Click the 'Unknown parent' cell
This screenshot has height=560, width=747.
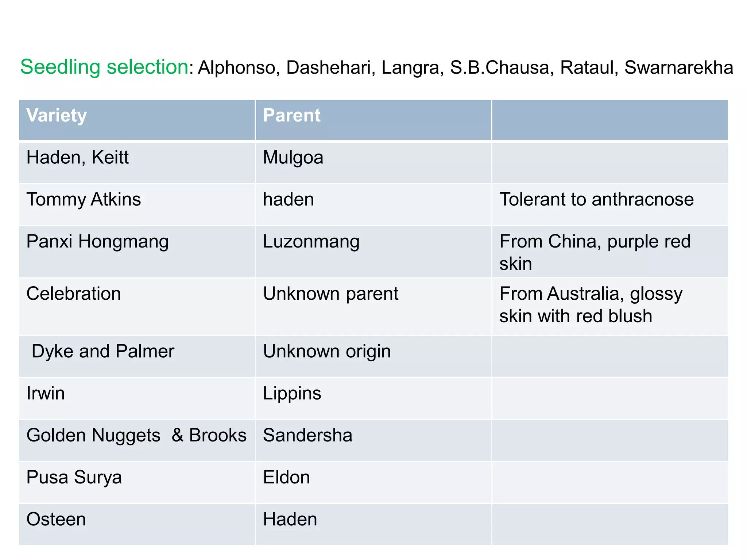330,293
